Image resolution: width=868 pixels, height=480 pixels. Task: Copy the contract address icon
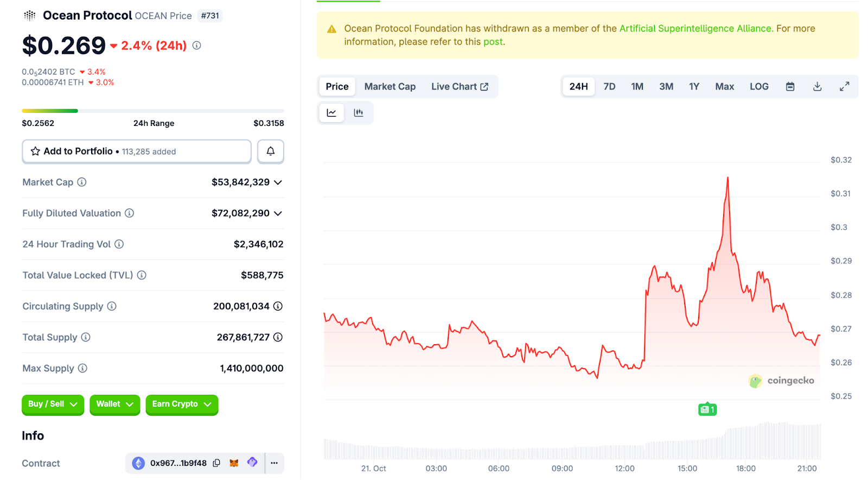point(216,463)
